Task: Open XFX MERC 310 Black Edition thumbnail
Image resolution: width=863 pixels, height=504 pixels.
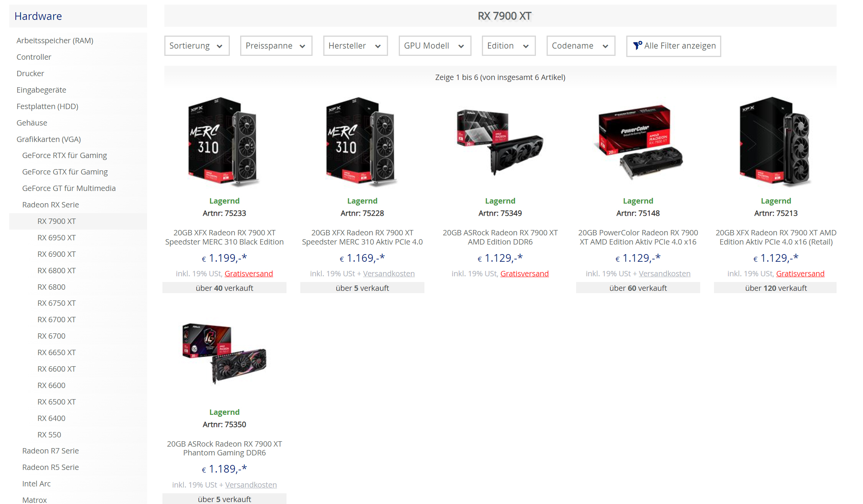Action: point(224,142)
